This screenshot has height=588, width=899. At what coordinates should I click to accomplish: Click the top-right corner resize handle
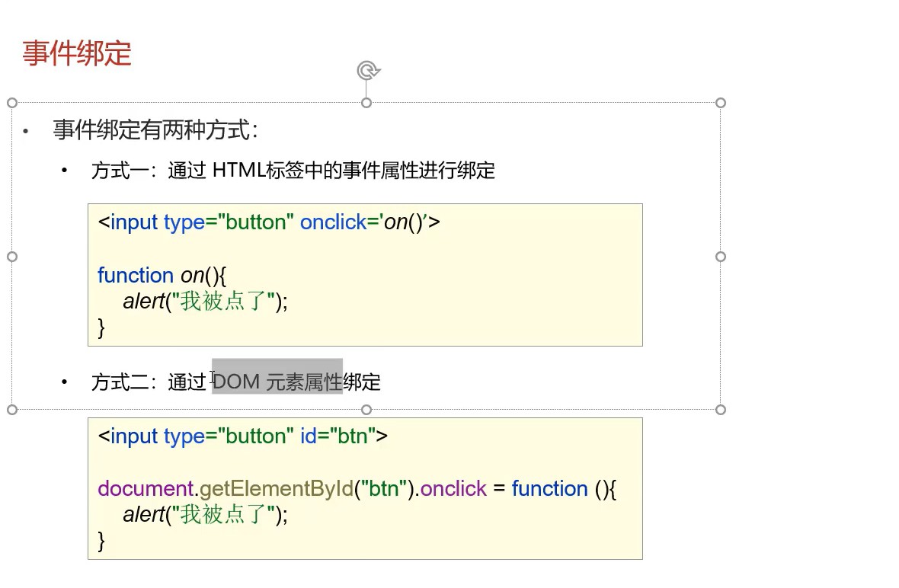pyautogui.click(x=721, y=103)
